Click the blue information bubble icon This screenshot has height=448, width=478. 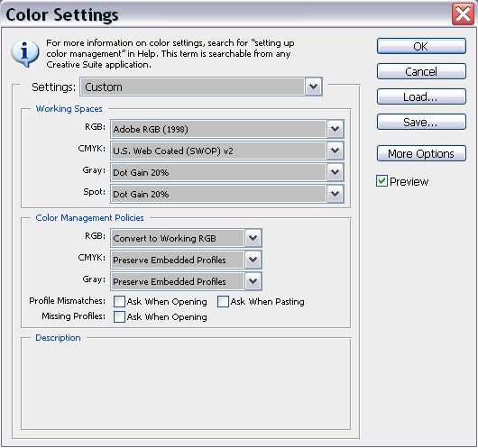pos(24,53)
